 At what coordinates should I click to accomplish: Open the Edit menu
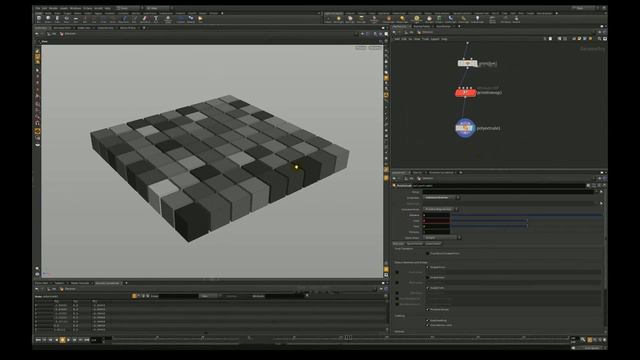(x=45, y=8)
